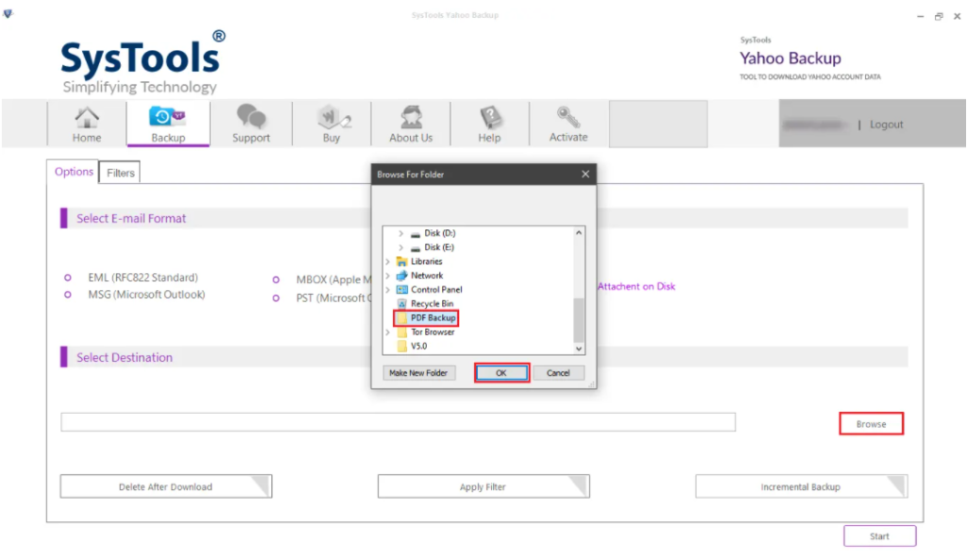Switch to the Options tab

tap(74, 172)
